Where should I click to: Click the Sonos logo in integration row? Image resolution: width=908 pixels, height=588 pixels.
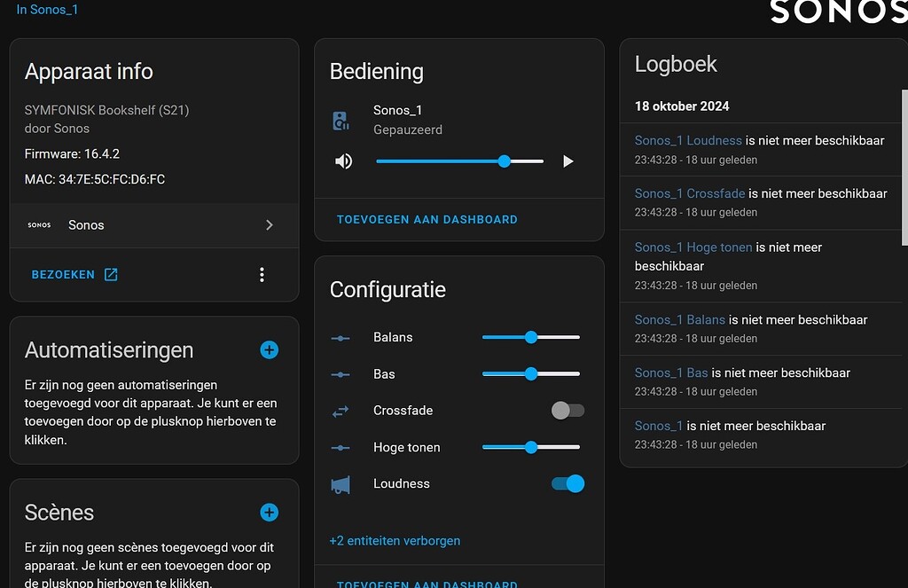[x=40, y=225]
